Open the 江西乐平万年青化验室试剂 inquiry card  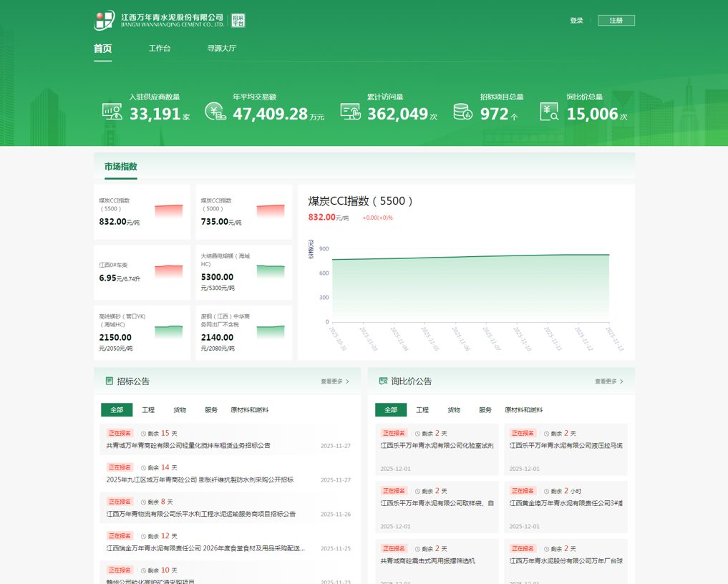[437, 449]
